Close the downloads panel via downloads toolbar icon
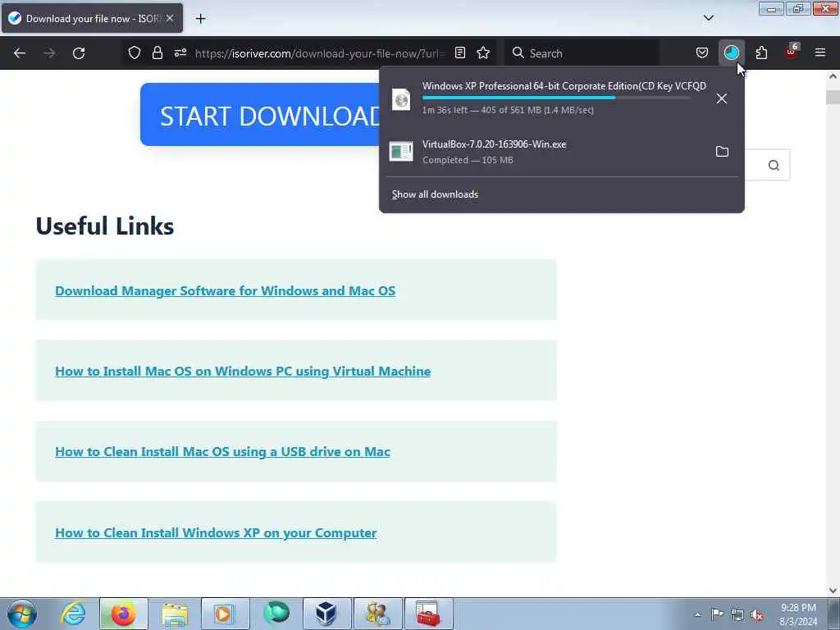 tap(731, 52)
